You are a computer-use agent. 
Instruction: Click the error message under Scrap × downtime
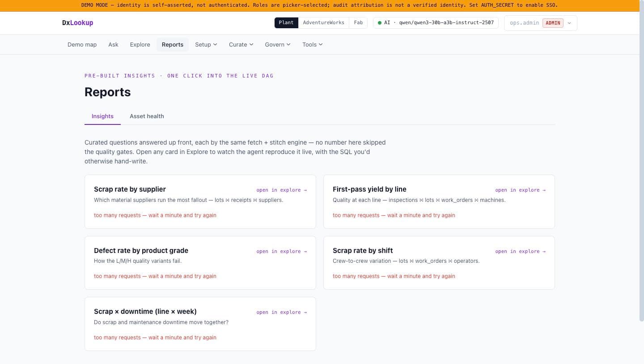tap(155, 338)
